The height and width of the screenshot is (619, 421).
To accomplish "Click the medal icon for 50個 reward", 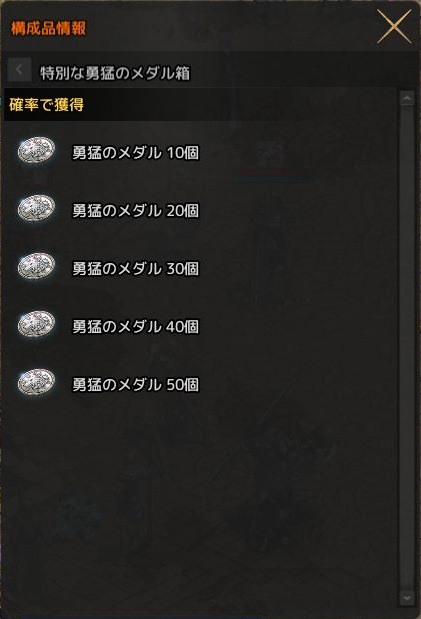I will (36, 383).
